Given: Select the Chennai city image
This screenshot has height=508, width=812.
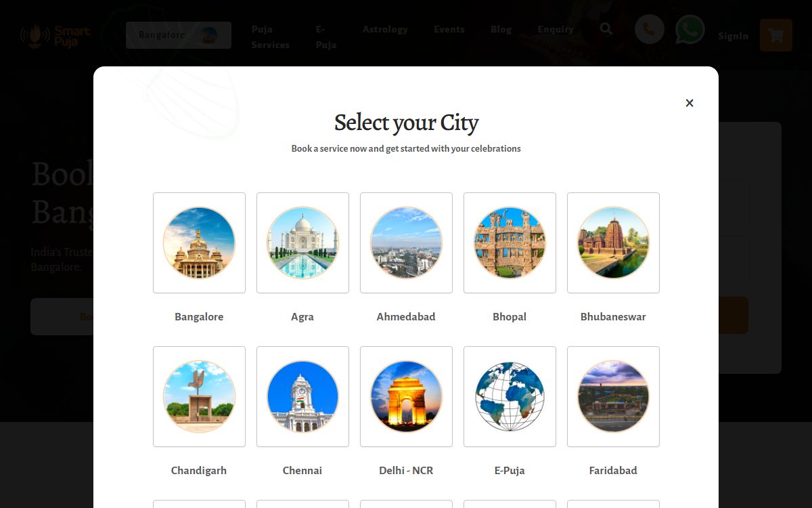Looking at the screenshot, I should (x=302, y=396).
